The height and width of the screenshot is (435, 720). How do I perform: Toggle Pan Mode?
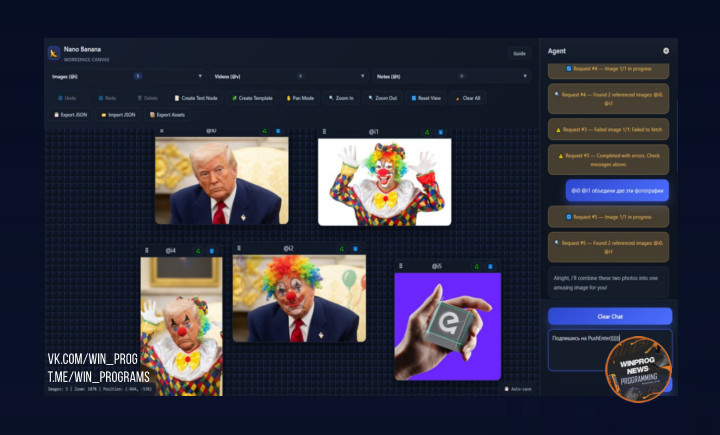click(x=300, y=98)
